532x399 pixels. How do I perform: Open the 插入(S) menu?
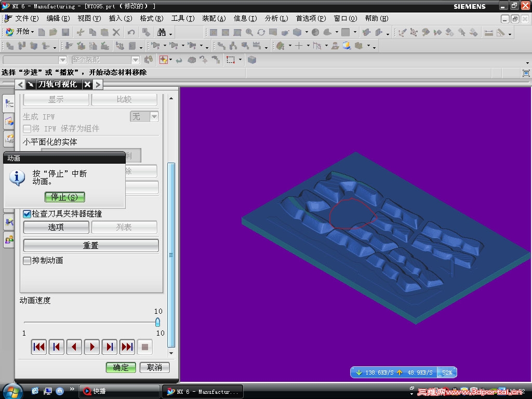tap(121, 18)
